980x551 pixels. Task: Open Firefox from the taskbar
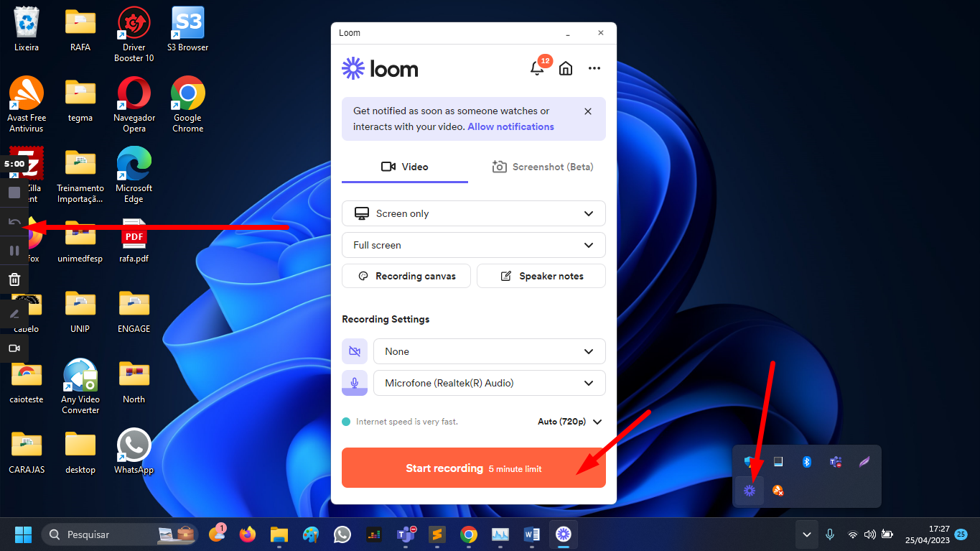coord(248,534)
